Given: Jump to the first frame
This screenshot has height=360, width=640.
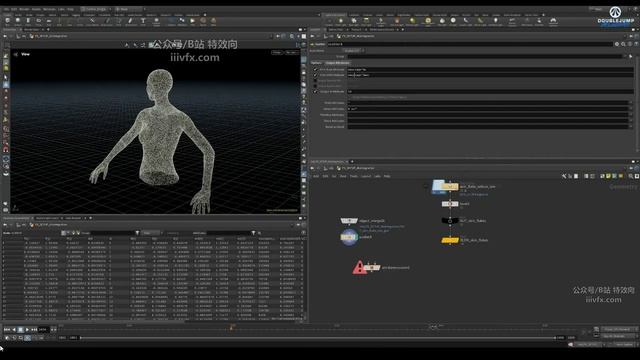Looking at the screenshot, I should [x=7, y=329].
